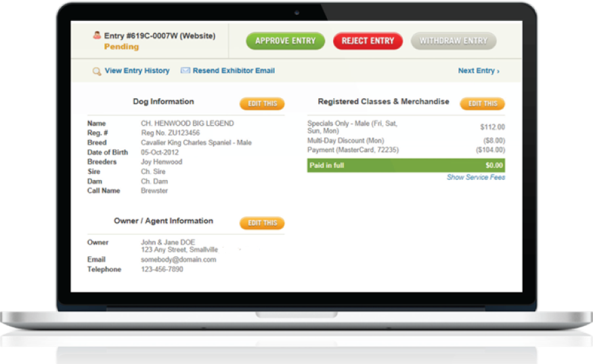Click the magnifier icon for View Entry History
Screen dimensions: 593x364
pyautogui.click(x=97, y=71)
